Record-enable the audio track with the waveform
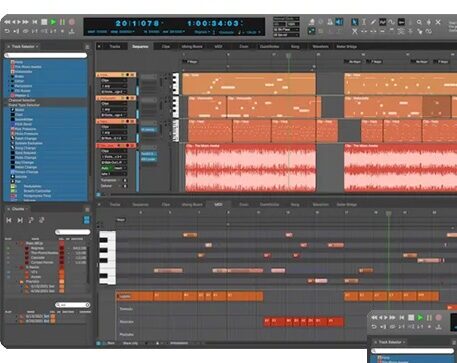The width and height of the screenshot is (457, 363). tap(127, 146)
